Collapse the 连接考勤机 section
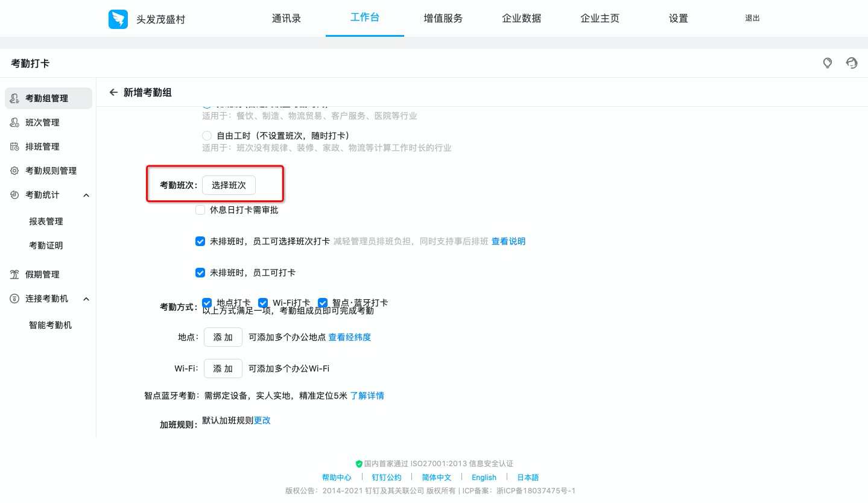 [86, 299]
